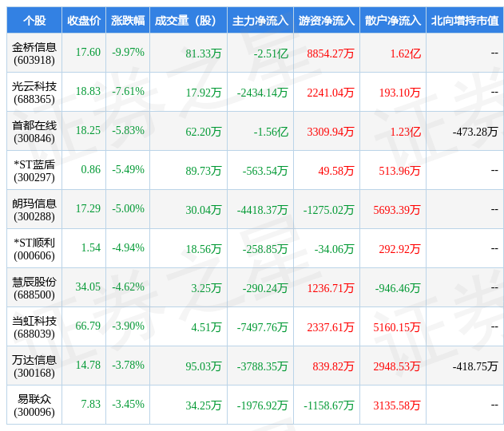Click closing price 66.79
This screenshot has width=504, height=431.
point(88,326)
